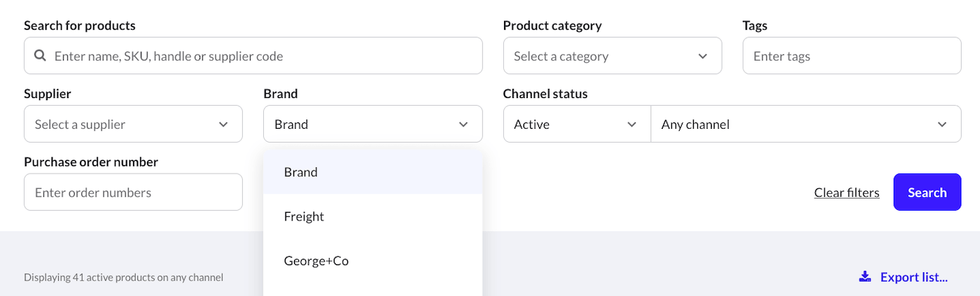Open the Any channel dropdown
980x296 pixels.
pyautogui.click(x=806, y=124)
